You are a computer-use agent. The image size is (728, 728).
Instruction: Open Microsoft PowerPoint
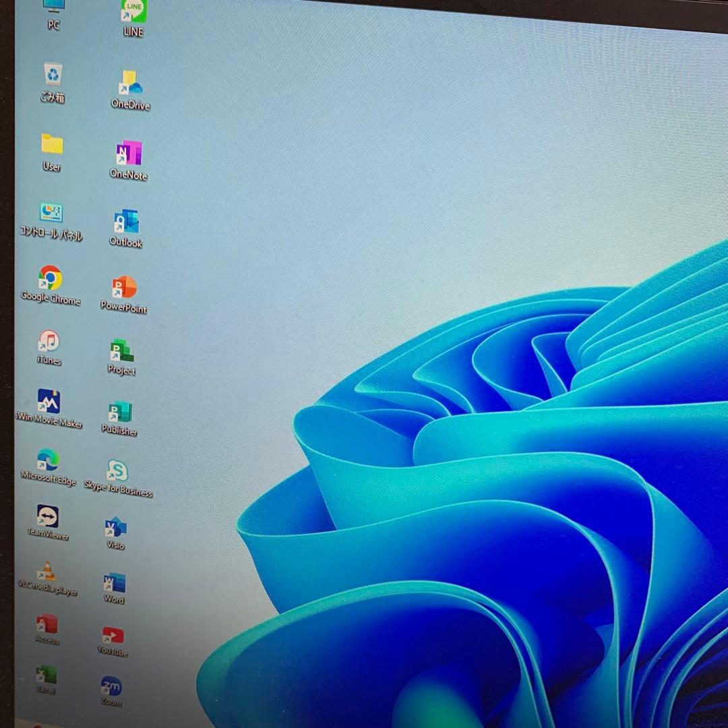click(124, 289)
